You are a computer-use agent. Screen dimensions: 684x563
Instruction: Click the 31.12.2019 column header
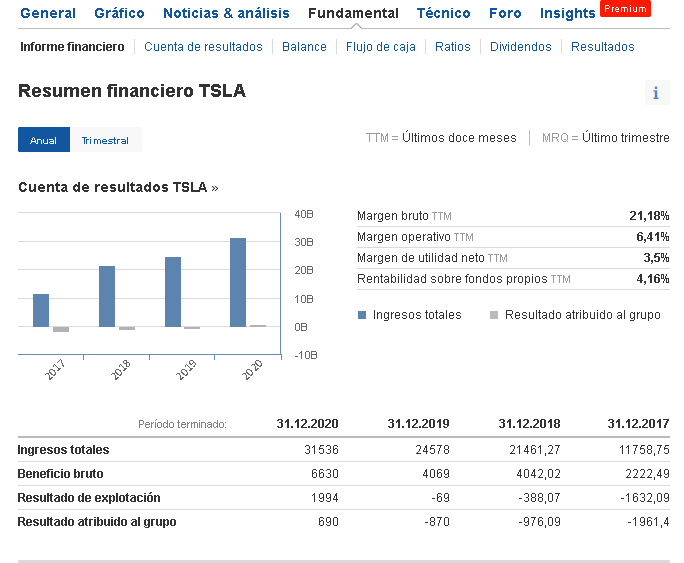point(418,423)
